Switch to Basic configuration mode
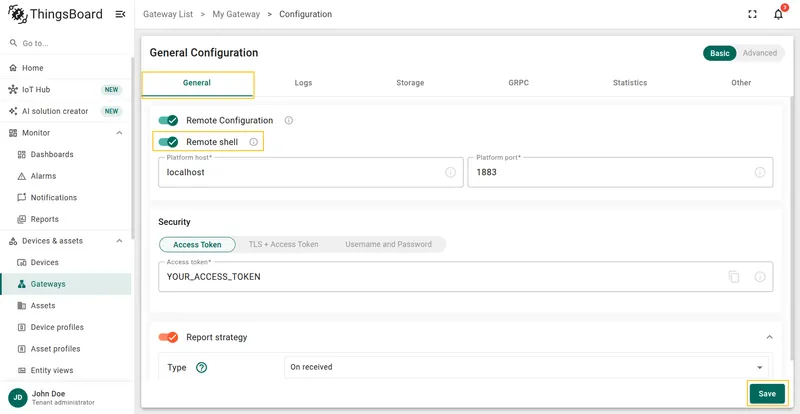 tap(719, 53)
